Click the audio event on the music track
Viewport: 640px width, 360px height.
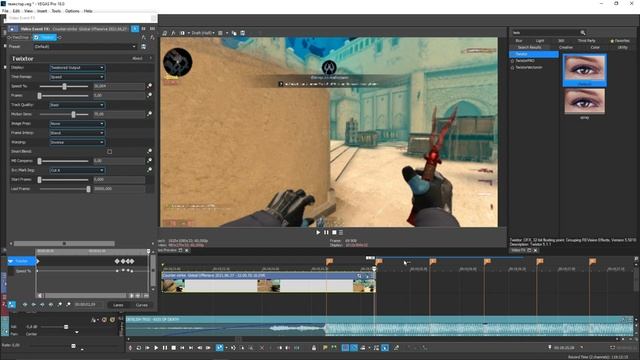[x=380, y=326]
